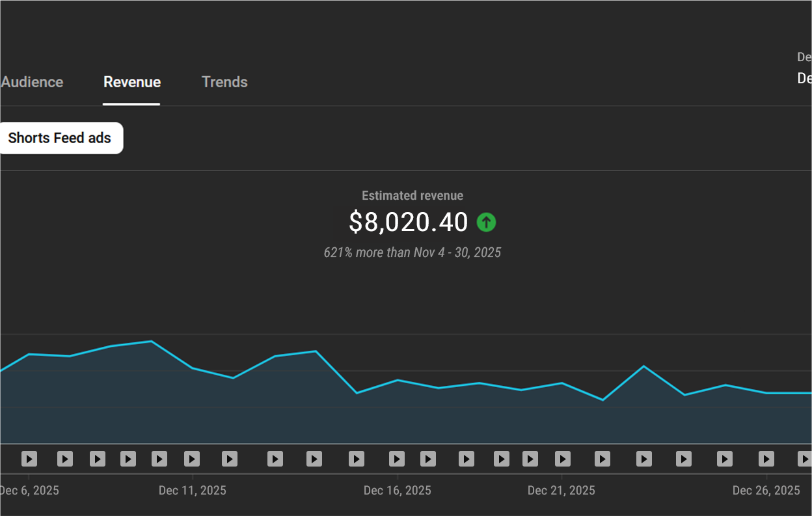812x516 pixels.
Task: Click the video marker between Dec 16 and Dec 21
Action: point(466,459)
